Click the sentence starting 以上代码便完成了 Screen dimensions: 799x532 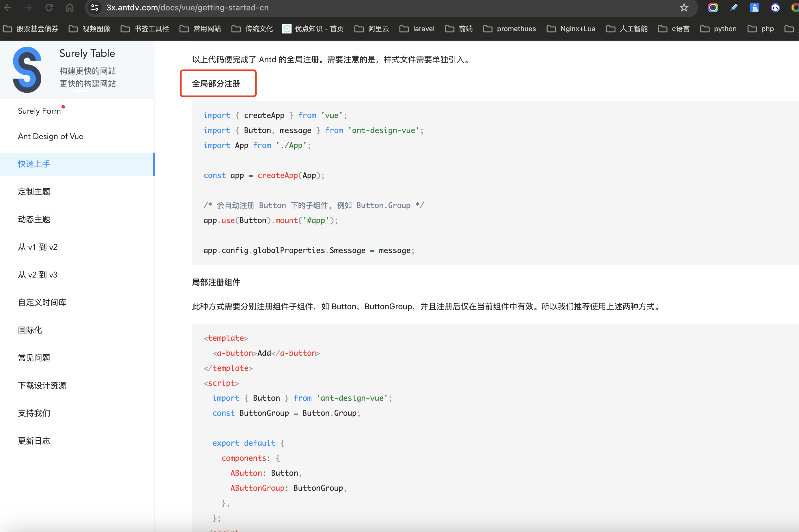(332, 60)
